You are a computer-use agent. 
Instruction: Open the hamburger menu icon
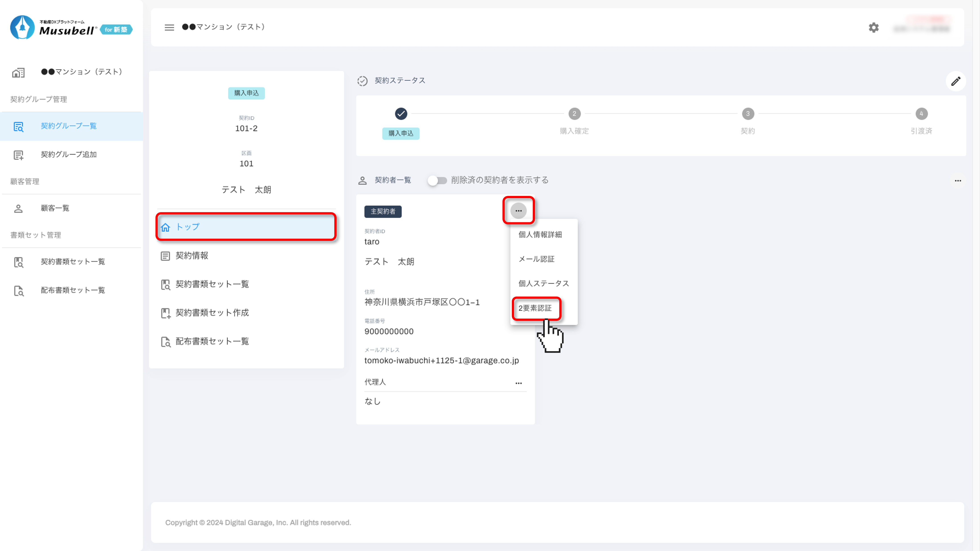(x=169, y=27)
